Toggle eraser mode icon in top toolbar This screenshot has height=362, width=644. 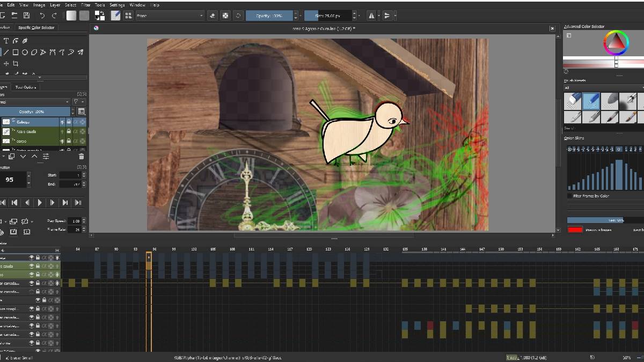pyautogui.click(x=213, y=16)
